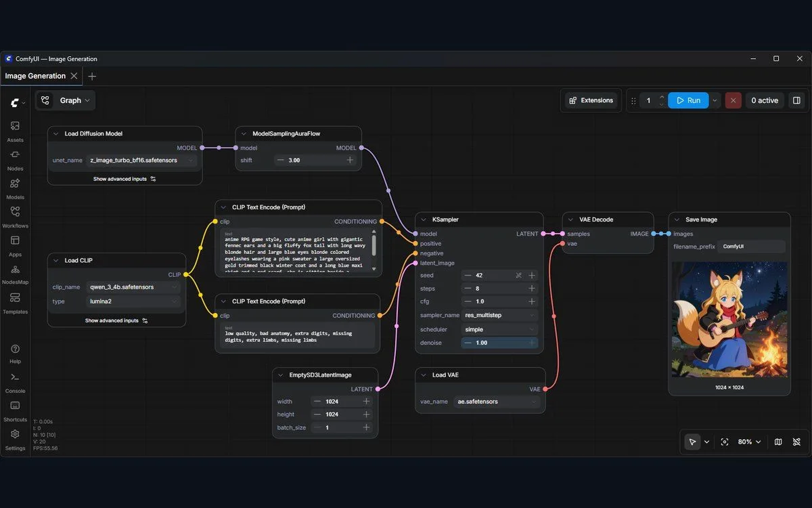812x508 pixels.
Task: Open the 80% zoom level dropdown
Action: 749,442
